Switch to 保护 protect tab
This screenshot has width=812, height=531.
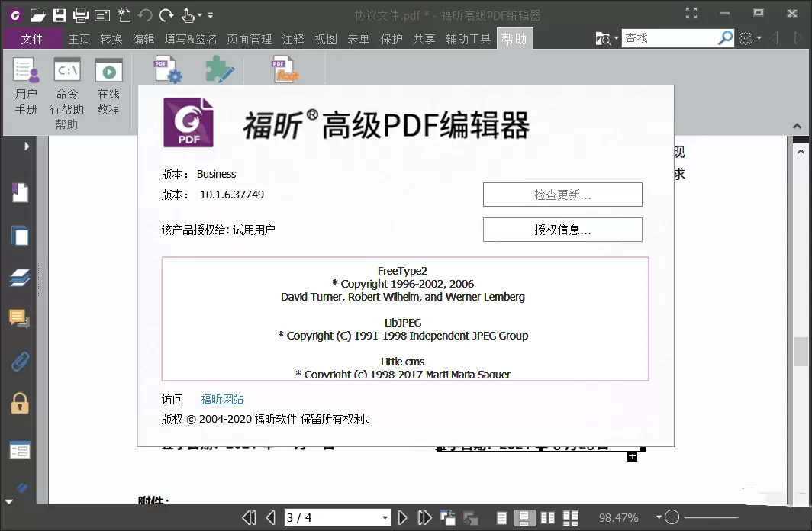pyautogui.click(x=391, y=39)
